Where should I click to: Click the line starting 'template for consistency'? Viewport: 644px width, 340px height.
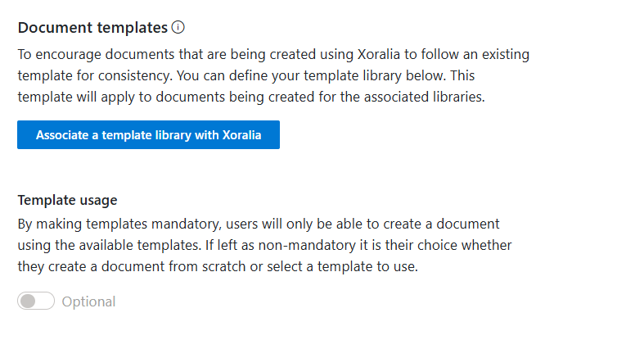click(x=246, y=75)
